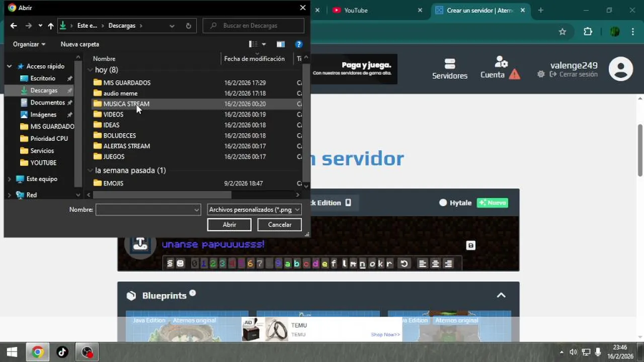Click Shop Now on TEMU ad
This screenshot has width=644, height=362.
(385, 335)
